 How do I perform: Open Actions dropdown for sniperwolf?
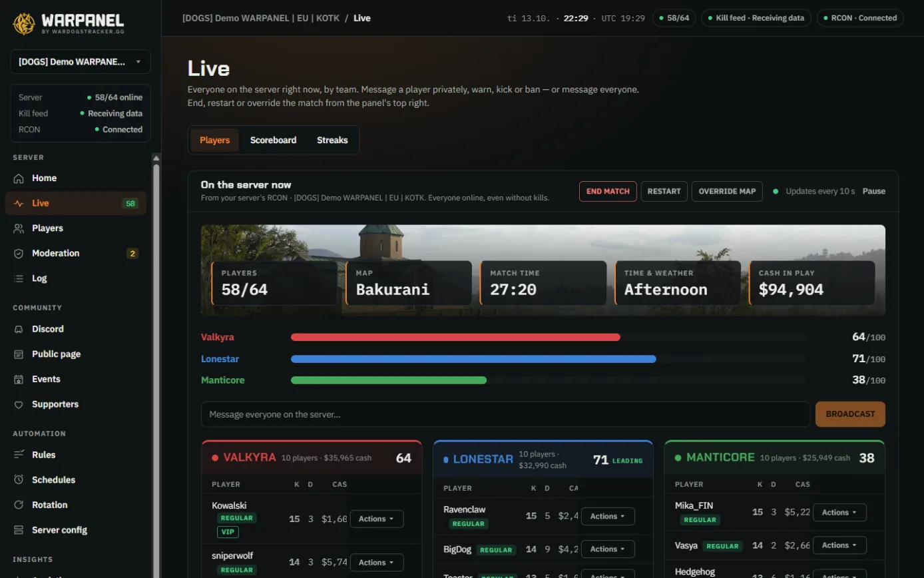377,563
